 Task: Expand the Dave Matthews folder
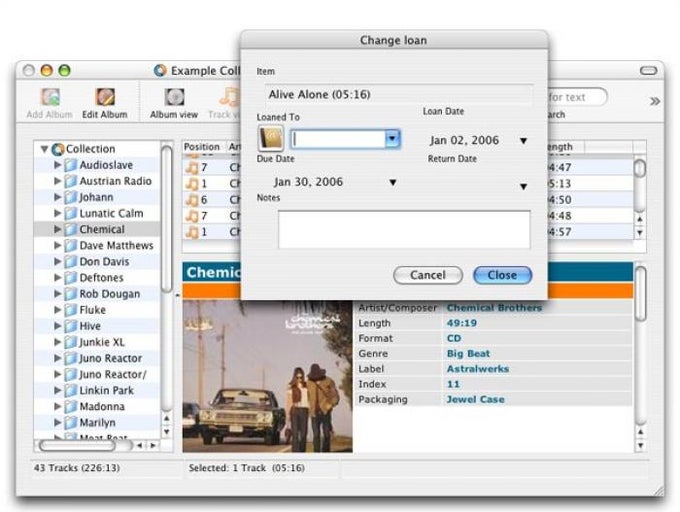tap(57, 245)
